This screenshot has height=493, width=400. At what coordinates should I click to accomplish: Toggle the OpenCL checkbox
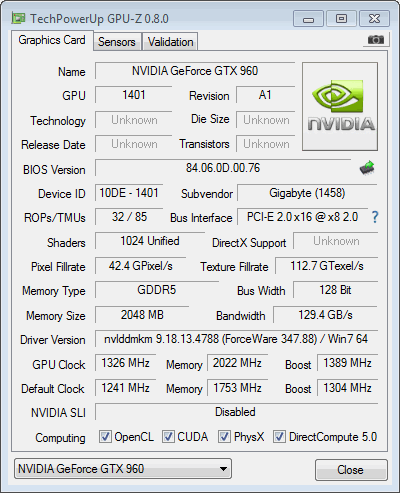click(x=105, y=437)
